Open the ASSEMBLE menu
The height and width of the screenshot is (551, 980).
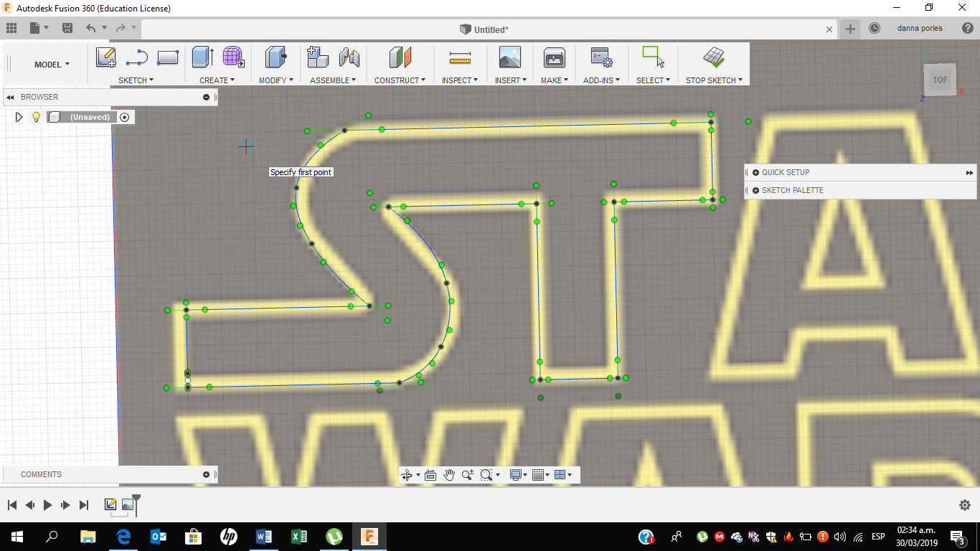pos(334,80)
